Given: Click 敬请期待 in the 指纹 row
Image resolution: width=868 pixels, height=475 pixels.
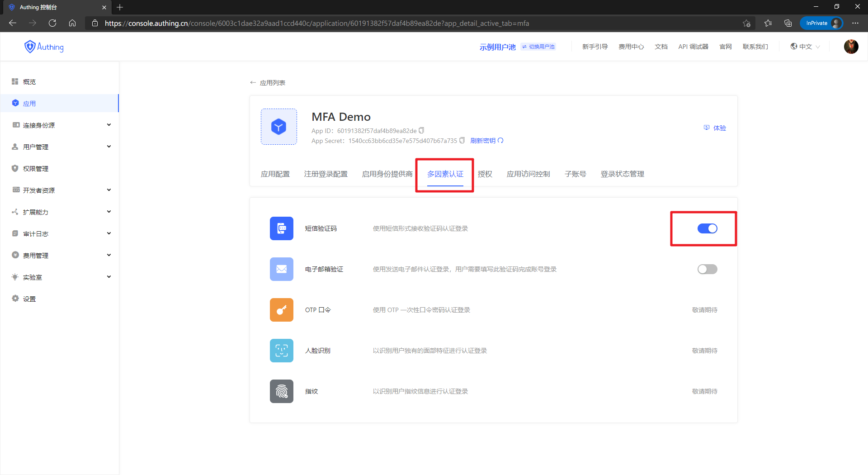Looking at the screenshot, I should 704,391.
